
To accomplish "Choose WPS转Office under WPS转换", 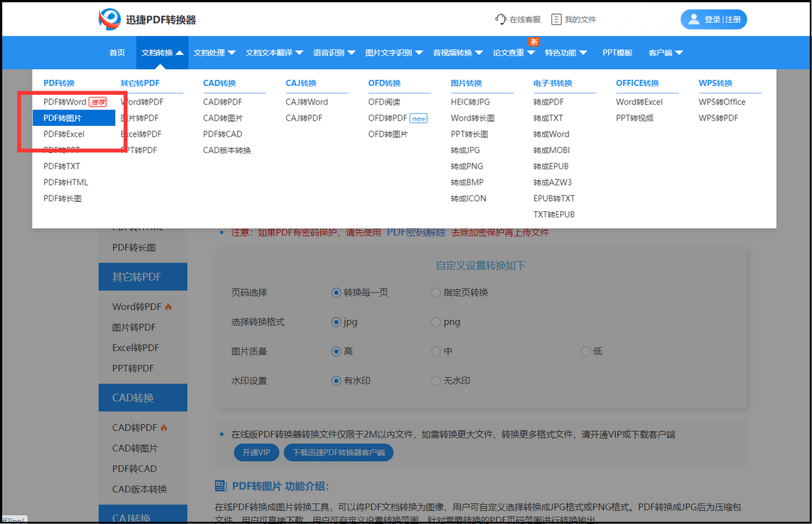I will coord(722,102).
